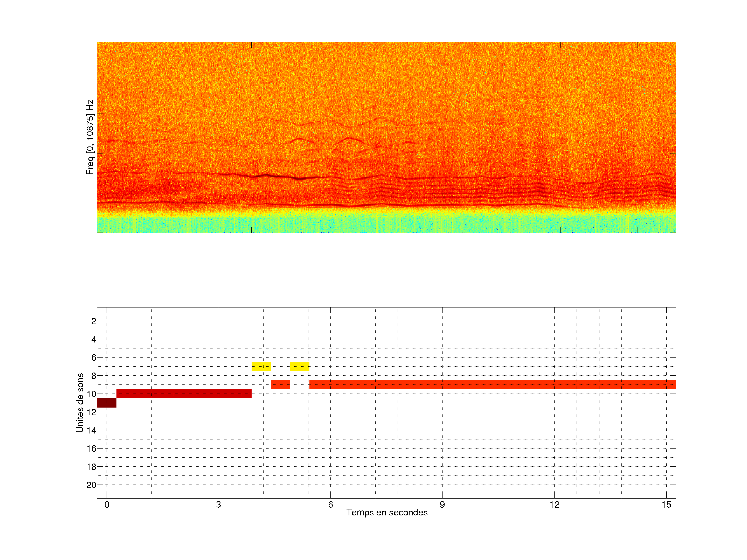Click the 'Temps en secondes' axis label
747x560 pixels.
coord(387,512)
